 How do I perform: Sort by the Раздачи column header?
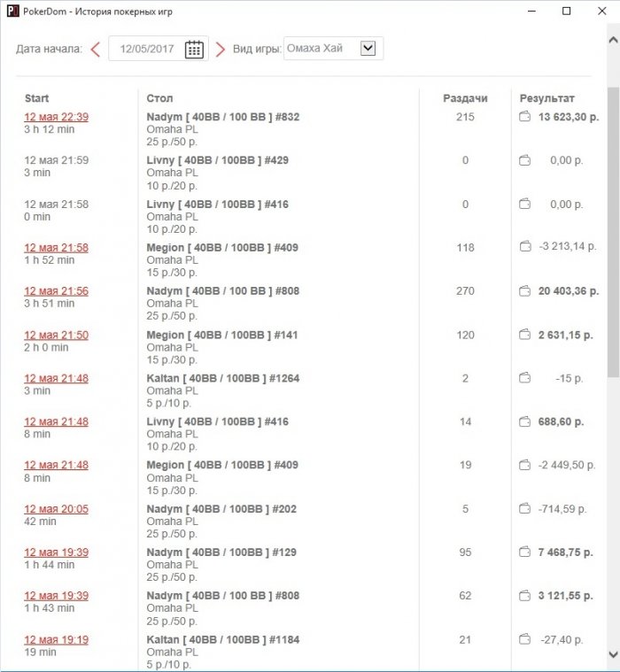point(465,98)
